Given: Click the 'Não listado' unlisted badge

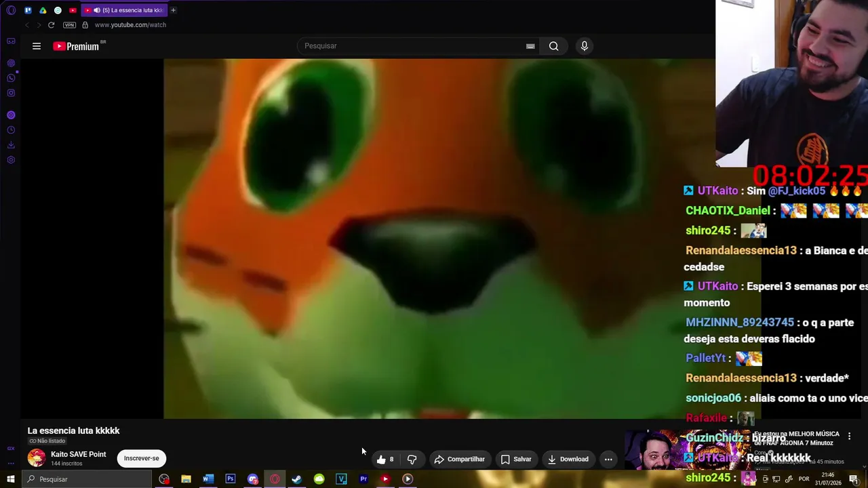Looking at the screenshot, I should click(x=47, y=441).
